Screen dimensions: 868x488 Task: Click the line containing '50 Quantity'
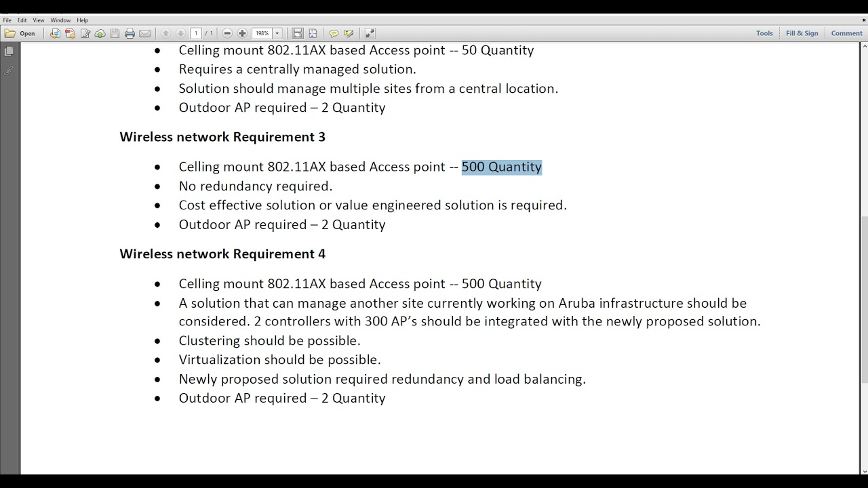tap(356, 50)
